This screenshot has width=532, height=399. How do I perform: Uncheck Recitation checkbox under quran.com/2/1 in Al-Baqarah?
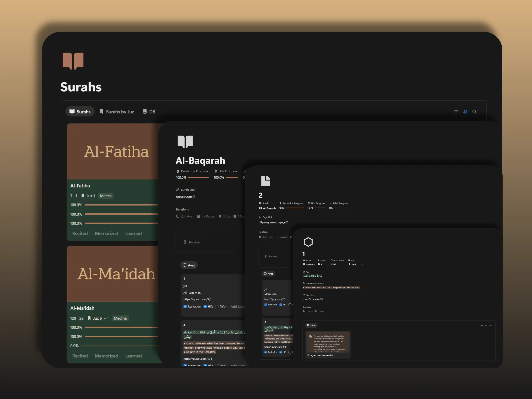pyautogui.click(x=185, y=306)
